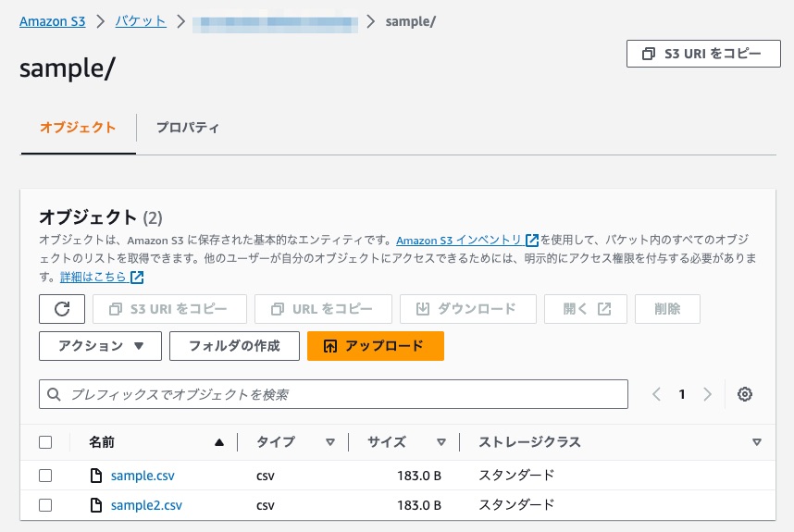This screenshot has height=532, width=794.
Task: Click the ダウンロード button
Action: [468, 309]
